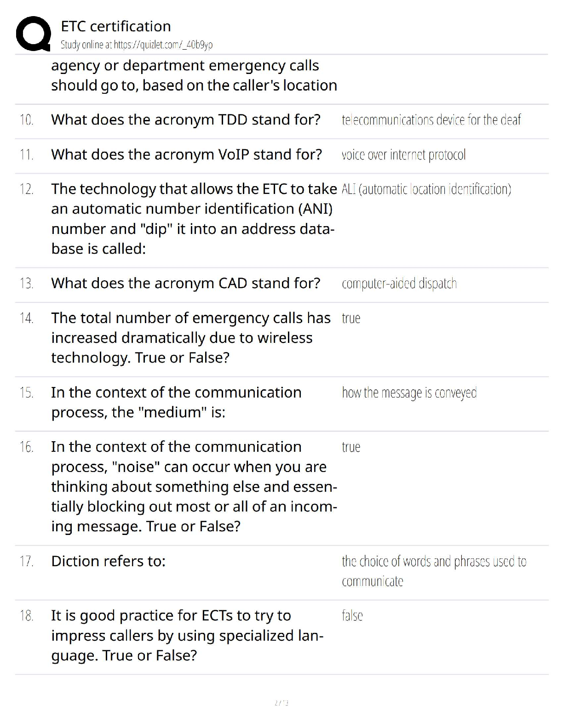Click the ALI automatic location identification answer
Image resolution: width=563 pixels, height=728 pixels.
426,189
